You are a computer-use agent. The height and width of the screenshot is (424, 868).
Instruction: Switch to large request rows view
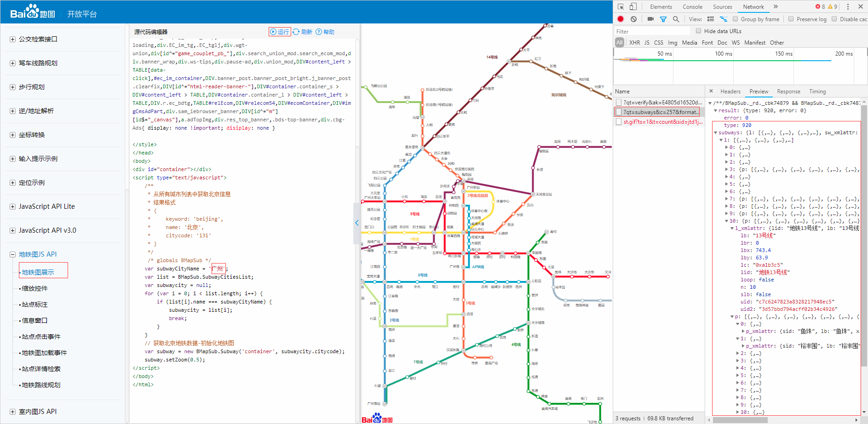pyautogui.click(x=711, y=19)
